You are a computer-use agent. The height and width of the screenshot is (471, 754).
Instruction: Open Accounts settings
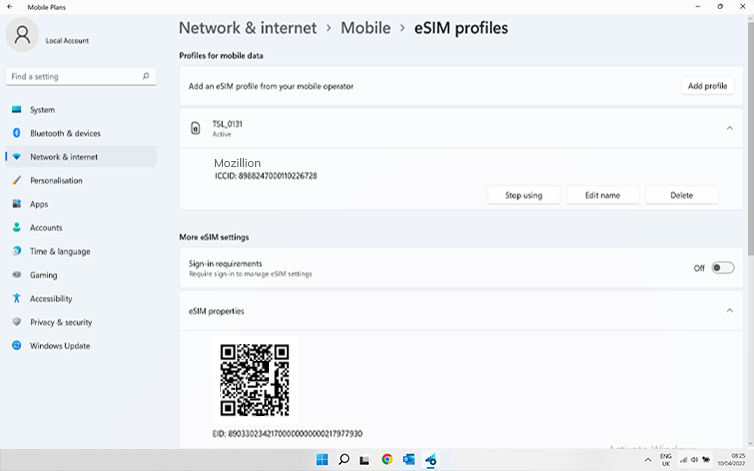(x=46, y=228)
